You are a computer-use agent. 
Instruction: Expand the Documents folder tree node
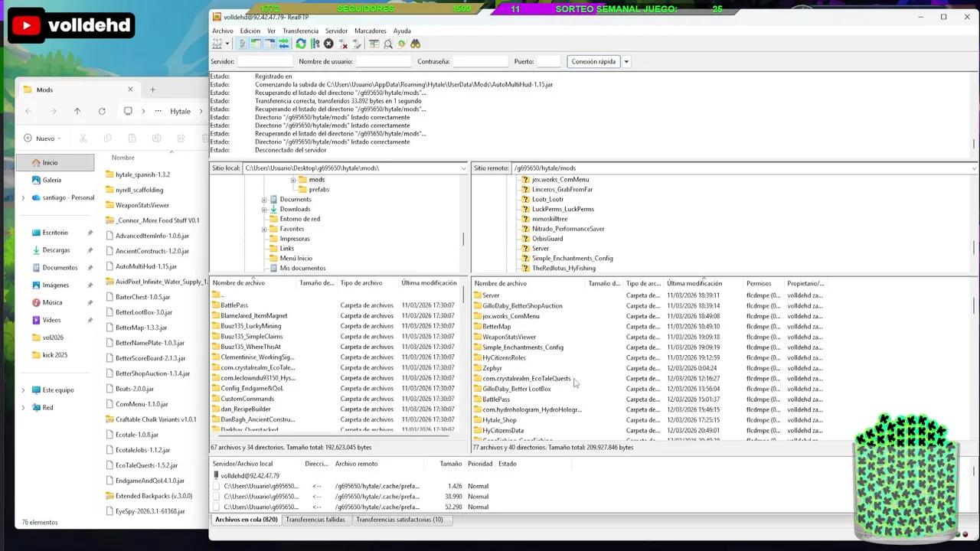(x=264, y=200)
